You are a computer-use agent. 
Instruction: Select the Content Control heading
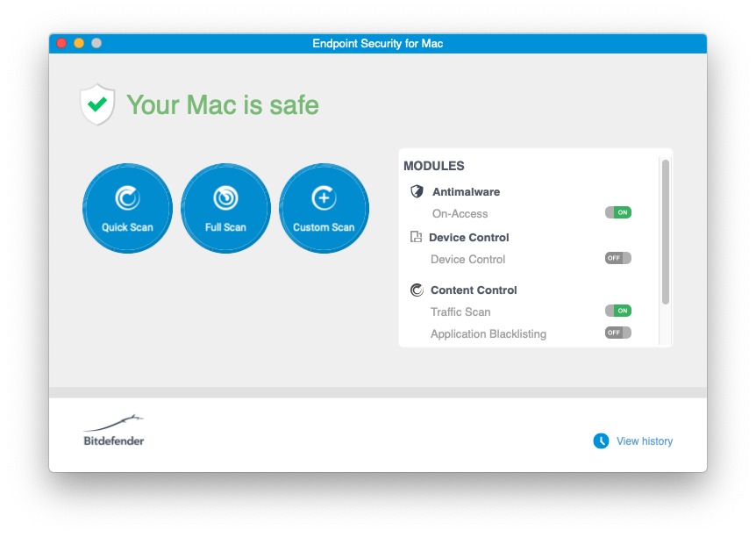[x=474, y=290]
